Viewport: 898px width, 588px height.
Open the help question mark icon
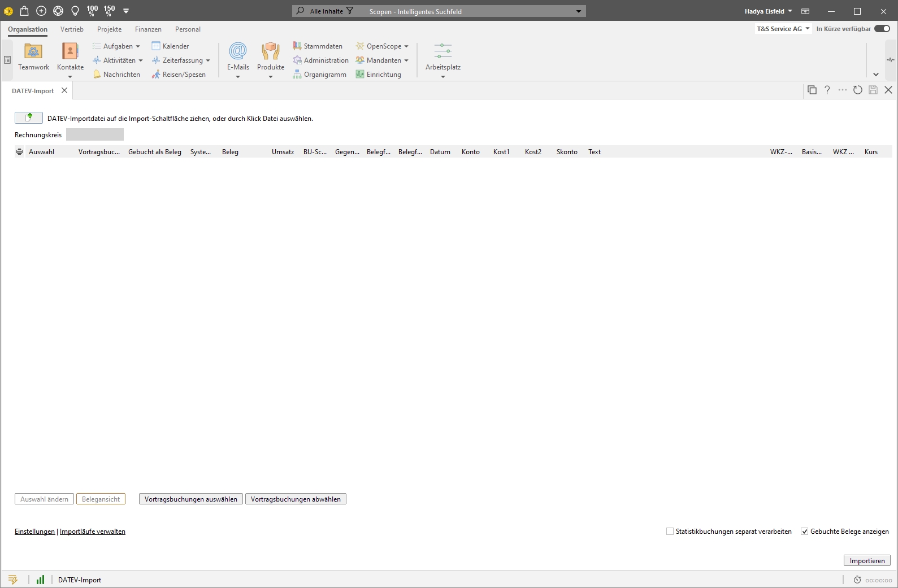827,90
